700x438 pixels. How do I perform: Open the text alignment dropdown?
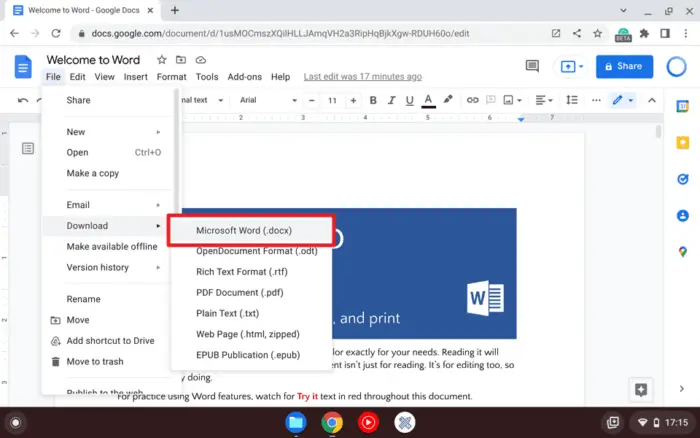point(544,100)
